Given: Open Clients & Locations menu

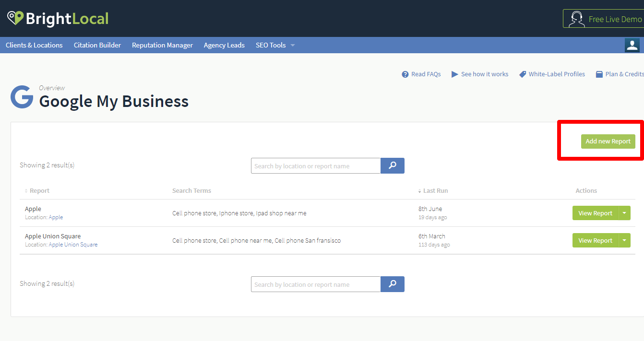Looking at the screenshot, I should 34,45.
